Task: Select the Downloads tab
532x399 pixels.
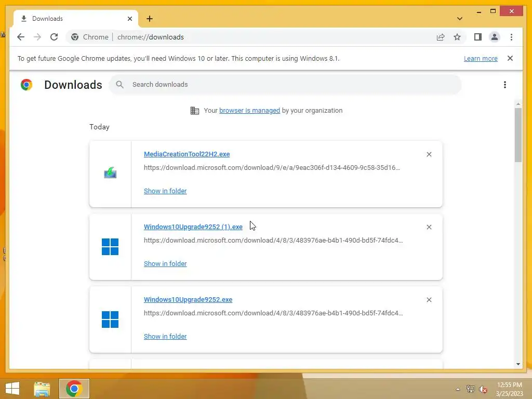Action: (76, 19)
